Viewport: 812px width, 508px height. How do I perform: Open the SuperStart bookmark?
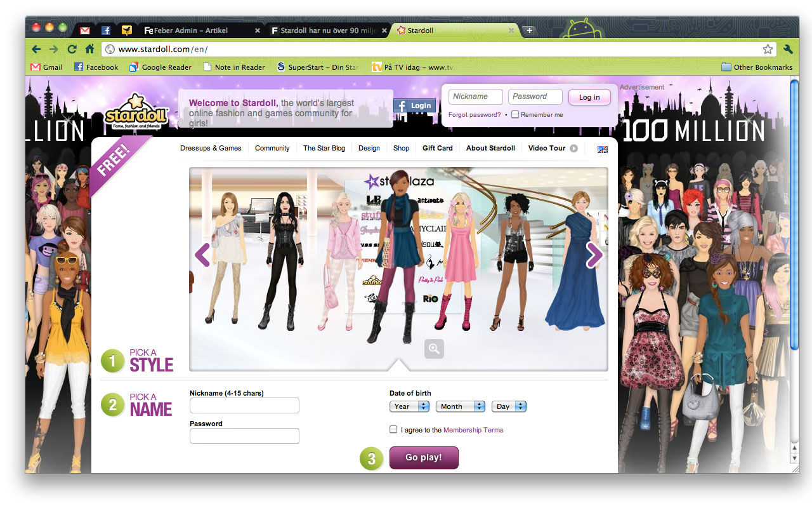pos(319,67)
